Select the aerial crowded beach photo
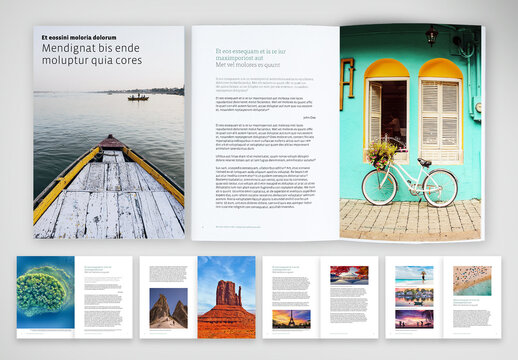 click(472, 281)
